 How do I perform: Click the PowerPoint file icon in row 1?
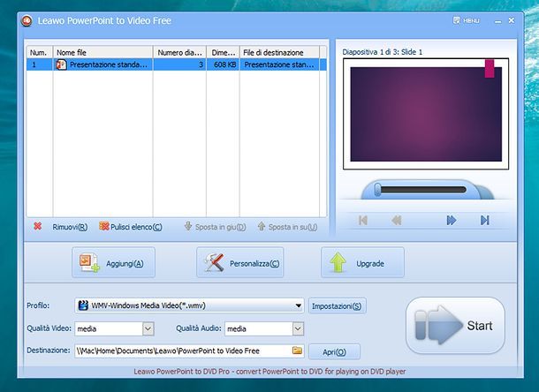(x=61, y=64)
